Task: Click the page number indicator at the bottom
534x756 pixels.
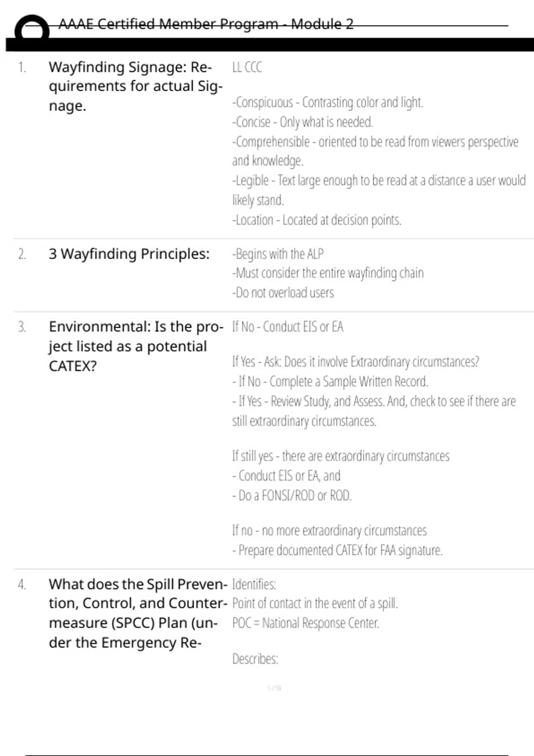Action: tap(274, 688)
